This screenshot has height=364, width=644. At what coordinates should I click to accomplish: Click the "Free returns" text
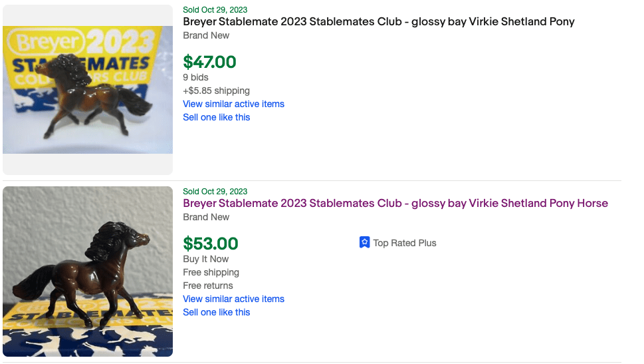coord(208,285)
